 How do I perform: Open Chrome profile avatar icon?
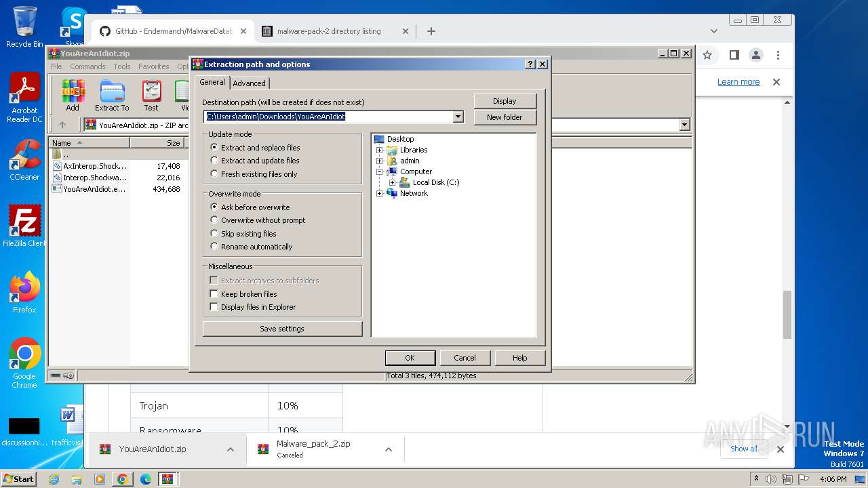756,55
